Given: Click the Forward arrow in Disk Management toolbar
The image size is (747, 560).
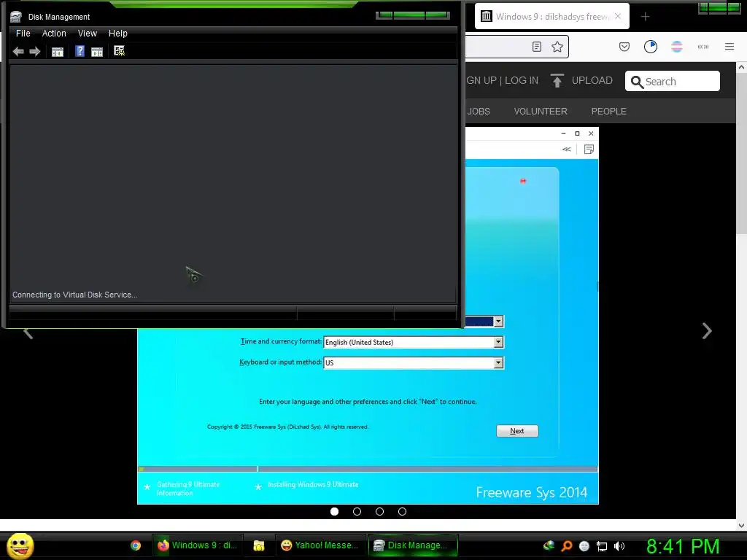Looking at the screenshot, I should tap(35, 52).
